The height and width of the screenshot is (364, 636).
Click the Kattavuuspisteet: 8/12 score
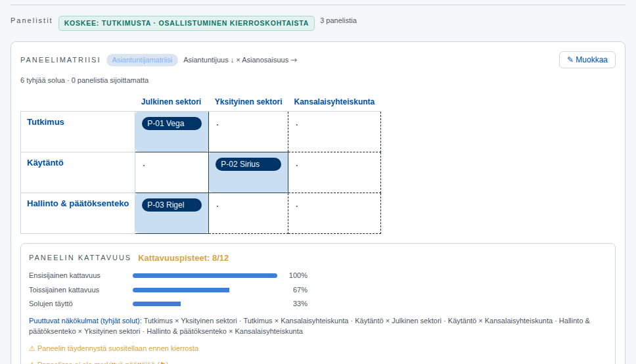(x=183, y=258)
